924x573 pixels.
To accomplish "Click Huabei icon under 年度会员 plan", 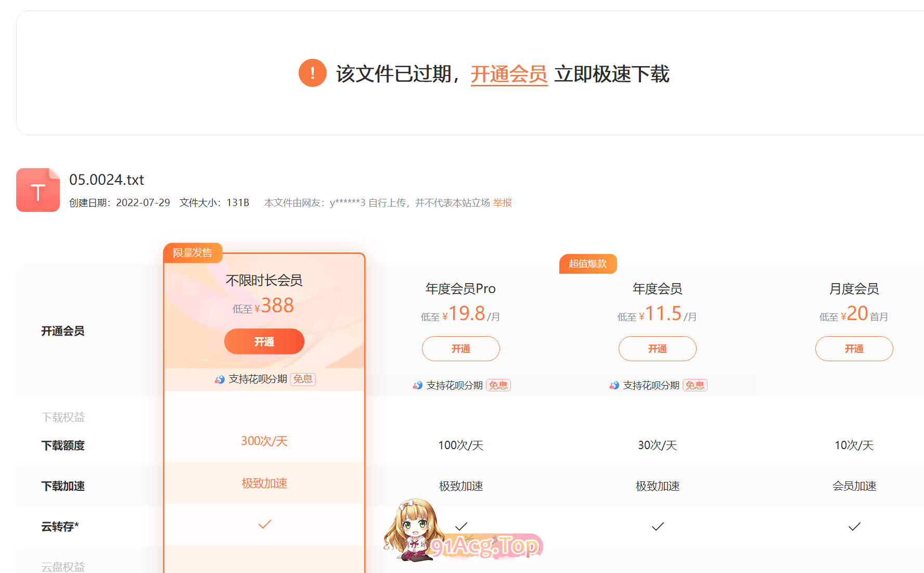I will [614, 386].
